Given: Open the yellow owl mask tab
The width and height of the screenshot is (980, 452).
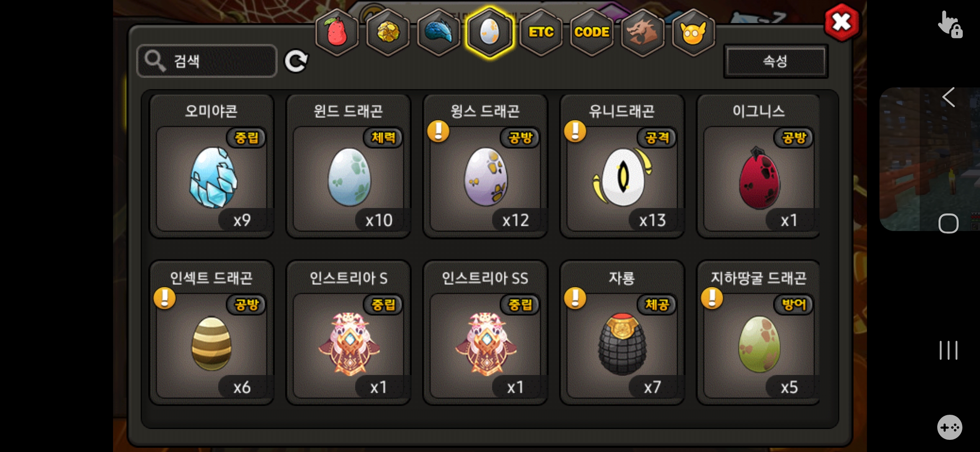Looking at the screenshot, I should 694,33.
